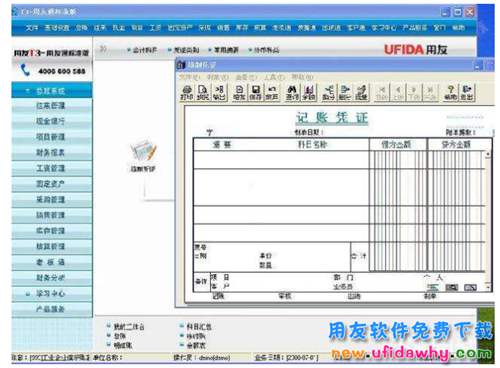Screen dimensions: 500x368
Task: Expand the 学习中心 sidebar section
Action: point(28,294)
